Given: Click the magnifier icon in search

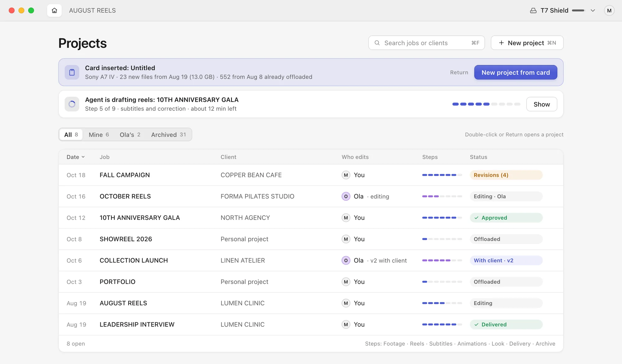Looking at the screenshot, I should click(377, 43).
